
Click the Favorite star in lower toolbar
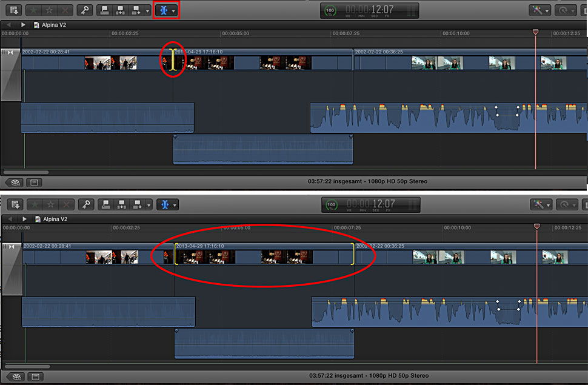[x=35, y=204]
